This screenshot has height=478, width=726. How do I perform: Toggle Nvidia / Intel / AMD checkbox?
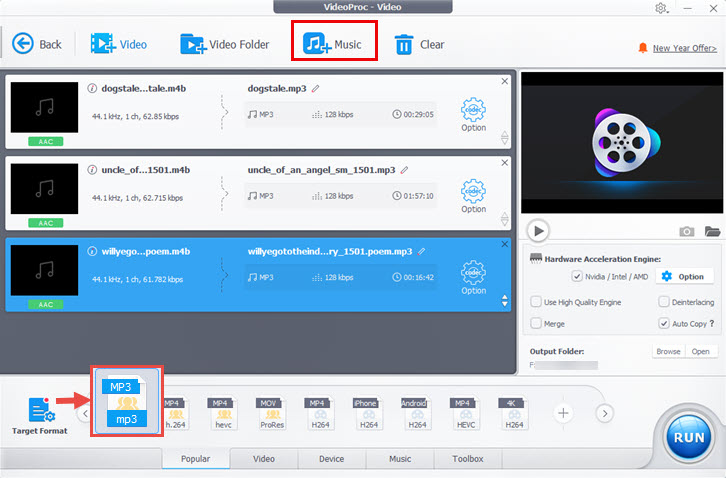click(x=576, y=277)
